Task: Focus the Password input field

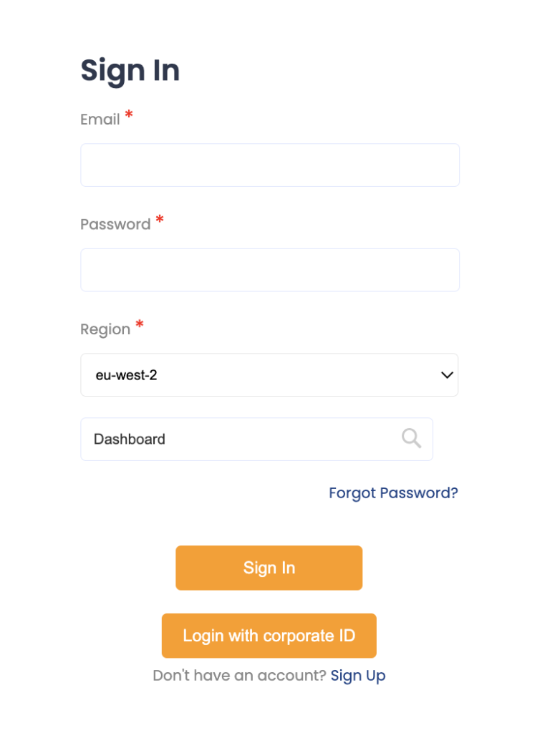Action: (x=269, y=270)
